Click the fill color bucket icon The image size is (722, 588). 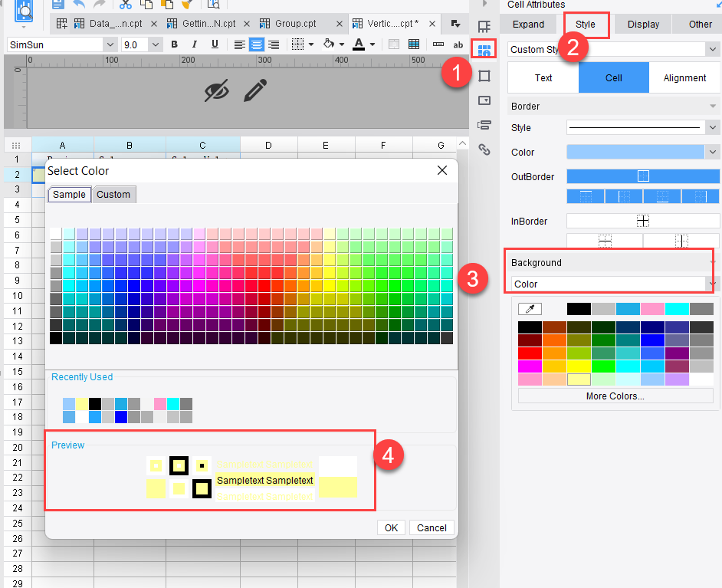(329, 44)
